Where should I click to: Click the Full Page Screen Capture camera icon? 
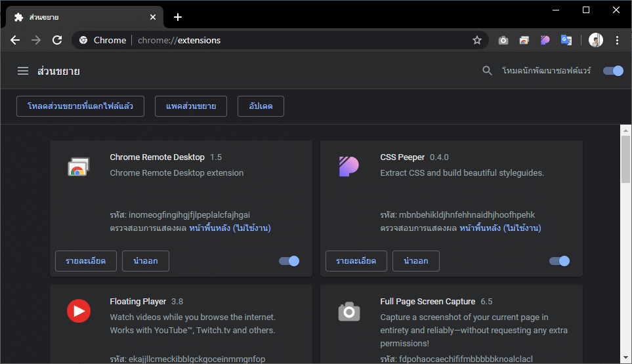[x=349, y=312]
